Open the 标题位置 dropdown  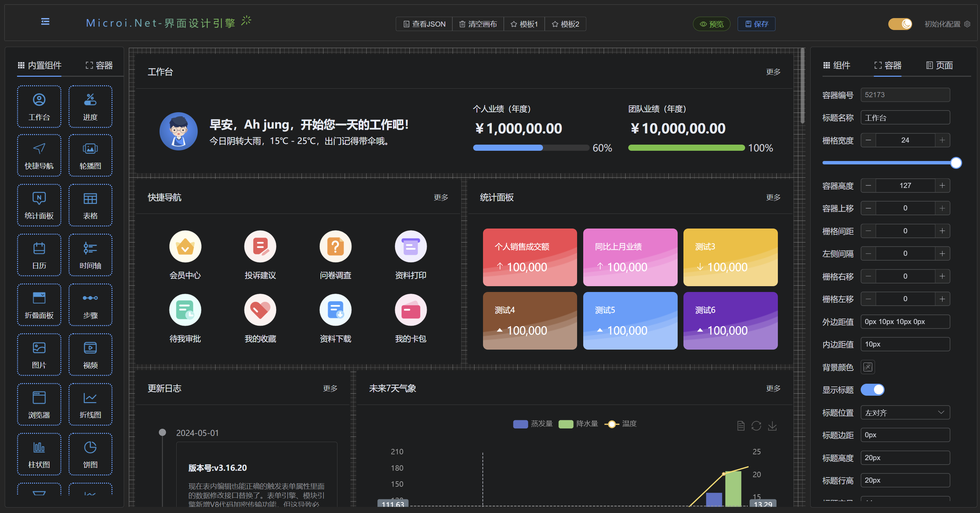(905, 412)
